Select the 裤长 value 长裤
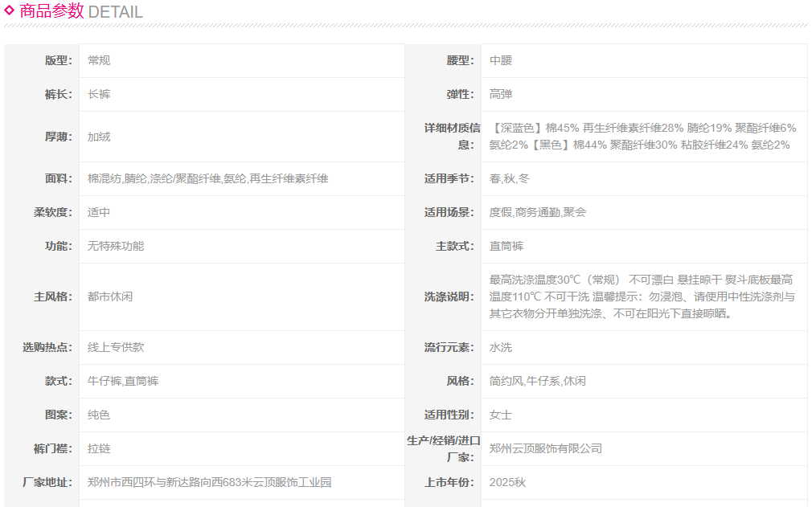 tap(99, 94)
